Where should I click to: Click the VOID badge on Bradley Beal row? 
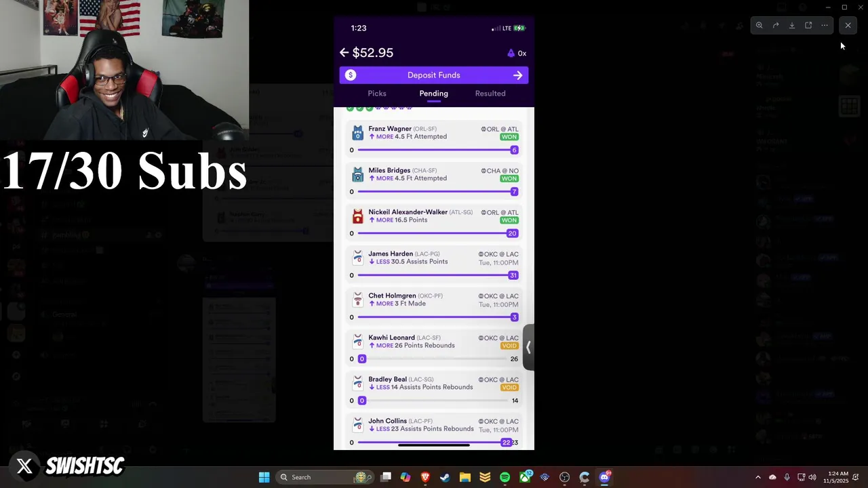point(509,388)
